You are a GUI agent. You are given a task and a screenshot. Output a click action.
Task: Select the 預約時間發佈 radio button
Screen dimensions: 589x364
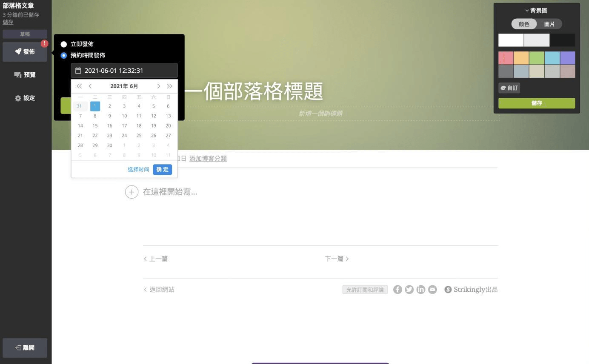[x=64, y=55]
